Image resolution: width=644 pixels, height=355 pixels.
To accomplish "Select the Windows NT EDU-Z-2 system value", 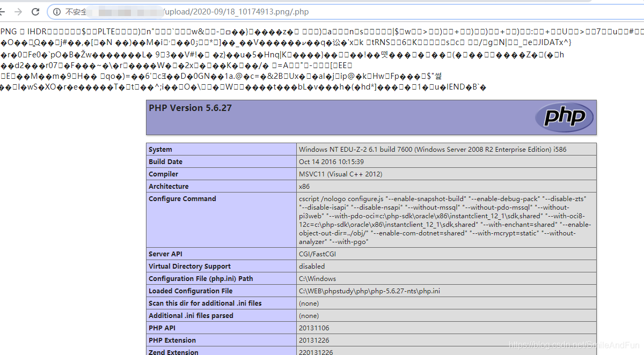I will tap(433, 150).
